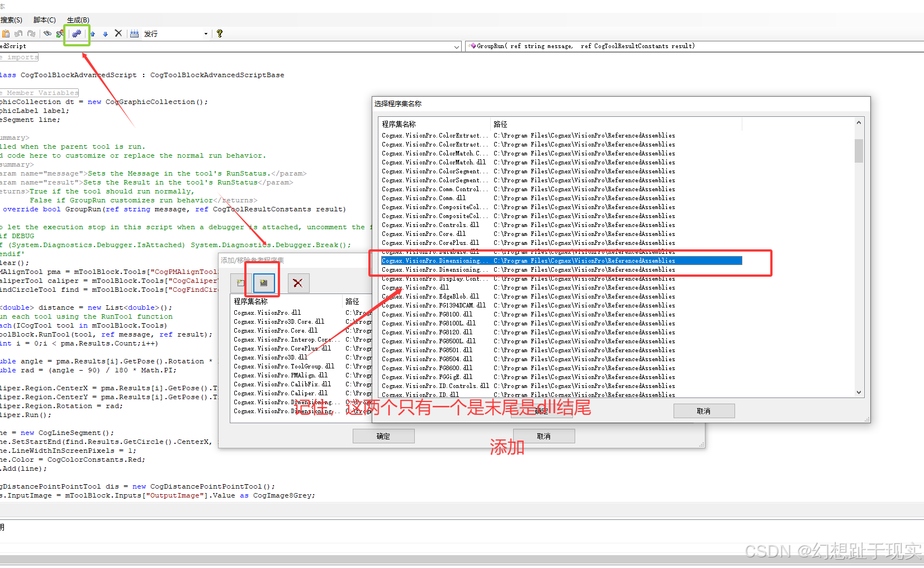Click the Redo arrow in the toolbar
Screen dimensions: 924x568
31,34
